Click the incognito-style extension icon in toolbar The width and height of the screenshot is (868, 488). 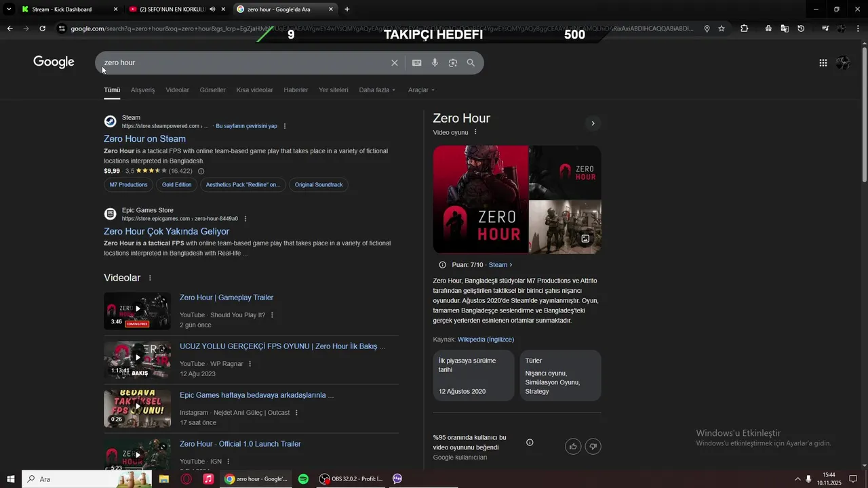[768, 28]
